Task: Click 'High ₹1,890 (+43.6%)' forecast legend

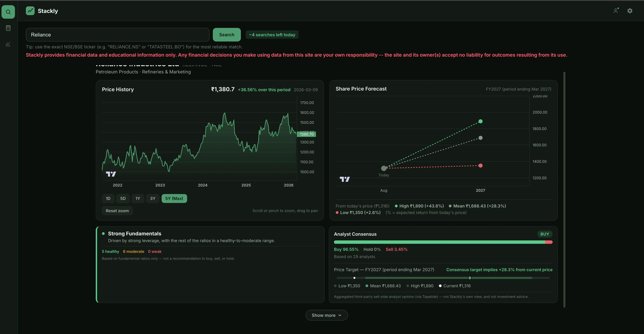Action: tap(419, 206)
